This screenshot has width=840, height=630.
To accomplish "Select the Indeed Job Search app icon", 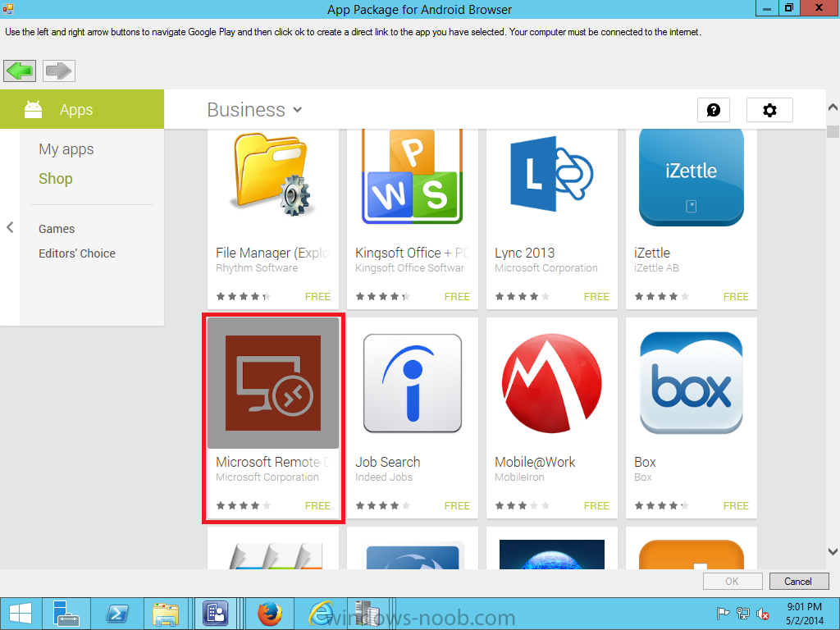I will point(412,383).
